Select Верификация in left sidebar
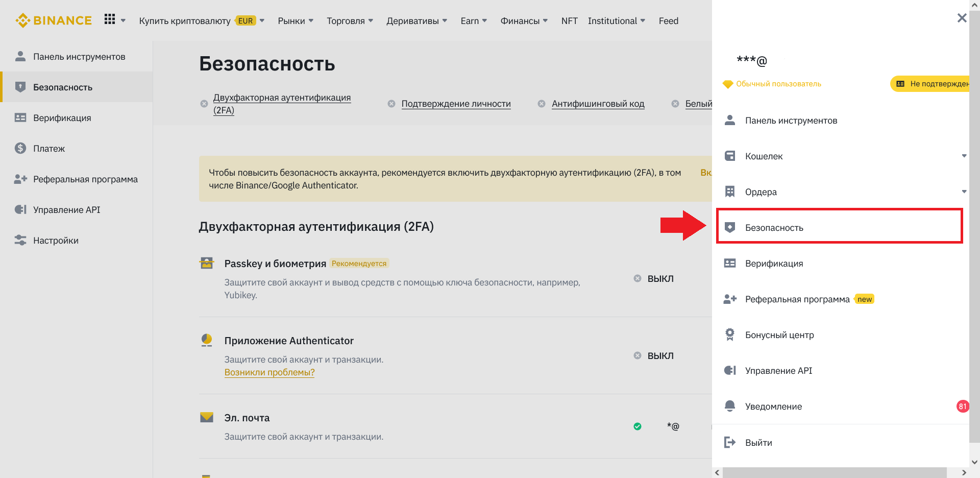The height and width of the screenshot is (478, 980). click(77, 117)
